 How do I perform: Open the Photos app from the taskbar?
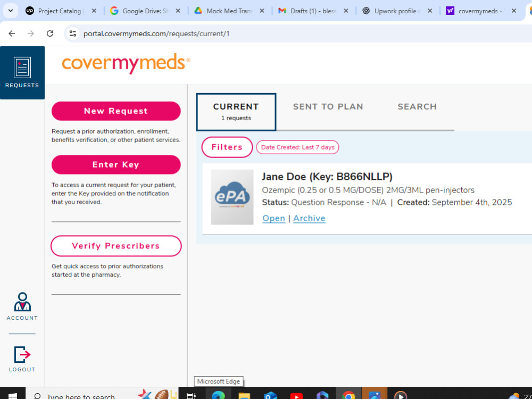(375, 395)
